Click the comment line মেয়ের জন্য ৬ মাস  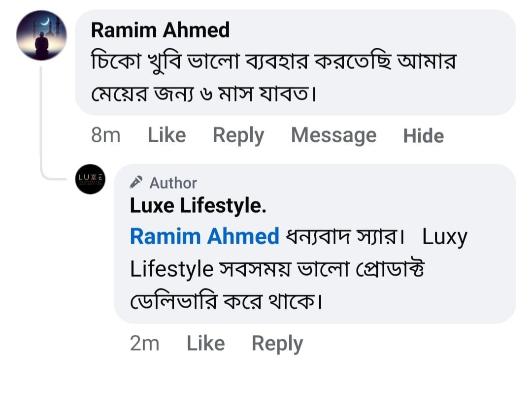(x=202, y=94)
